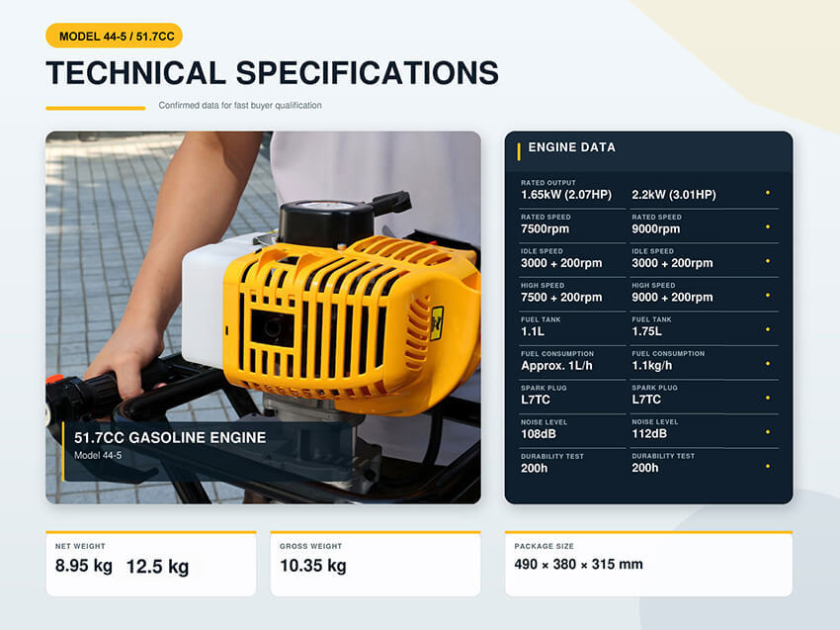Select the "Model 44-5" caption under the engine title
The width and height of the screenshot is (840, 630).
pos(98,455)
